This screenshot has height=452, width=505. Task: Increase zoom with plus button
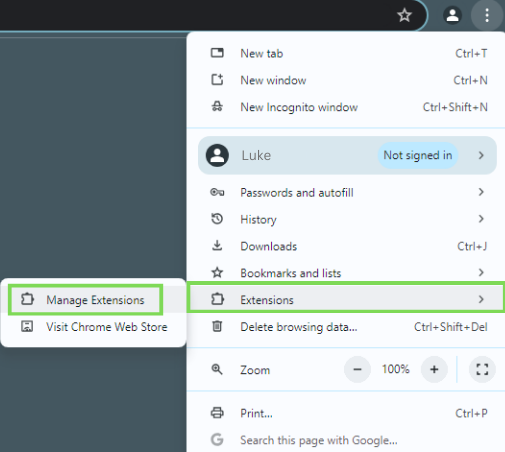434,369
